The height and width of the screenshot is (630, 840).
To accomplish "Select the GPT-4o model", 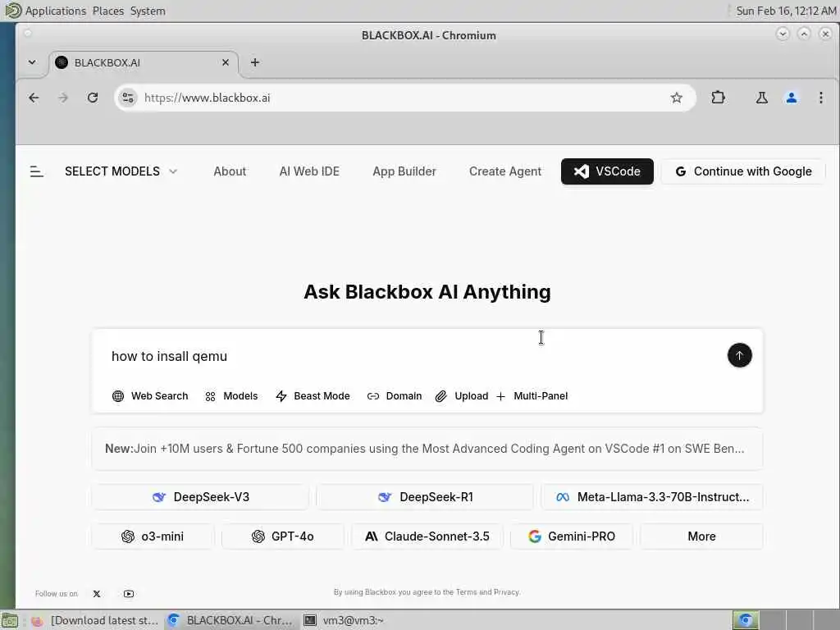I will pos(283,536).
